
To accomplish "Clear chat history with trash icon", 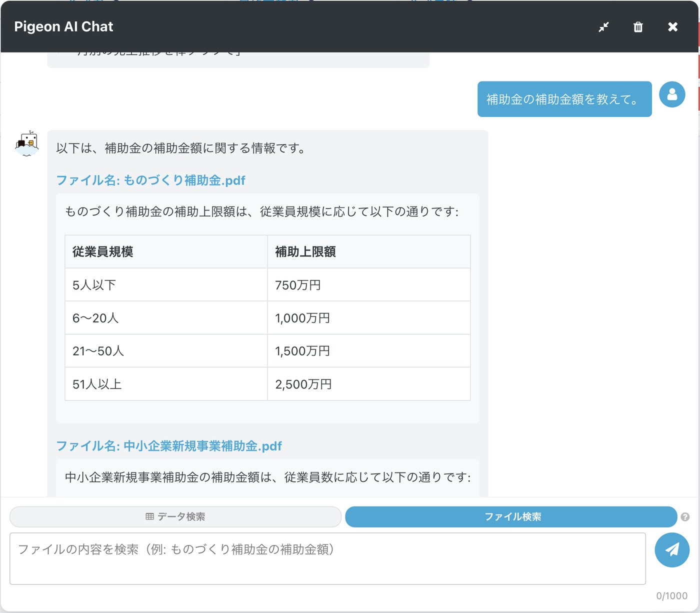I will pyautogui.click(x=638, y=27).
